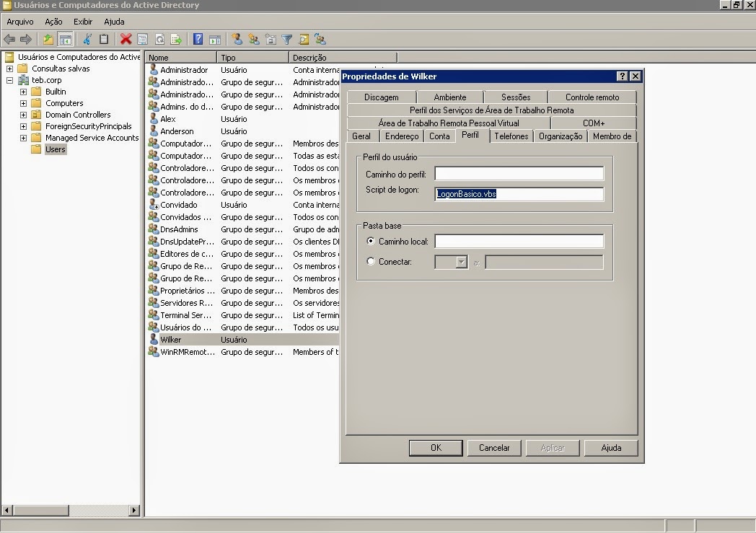756x533 pixels.
Task: Create a new user with the toolbar icon
Action: coord(237,39)
